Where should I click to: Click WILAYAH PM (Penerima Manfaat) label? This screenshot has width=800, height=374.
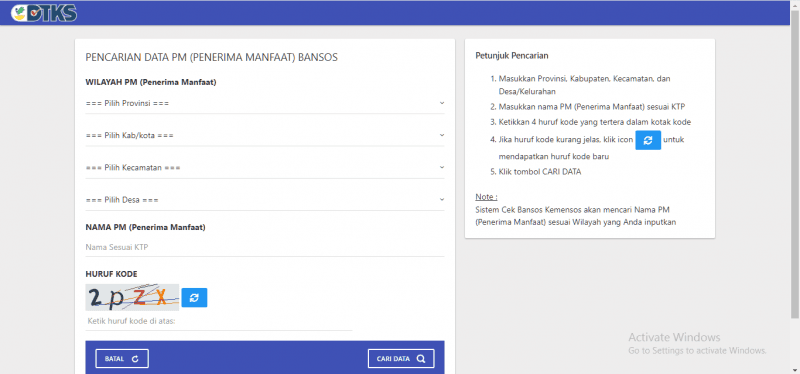tap(151, 82)
